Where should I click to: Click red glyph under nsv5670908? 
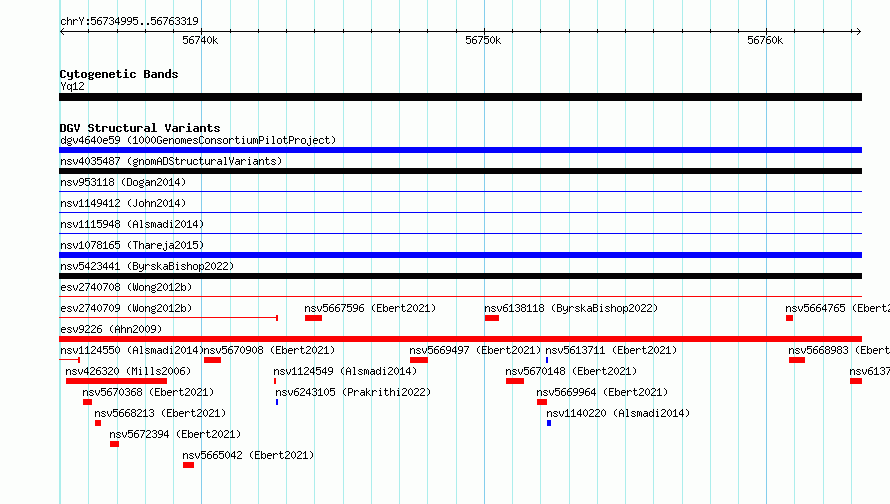[212, 360]
